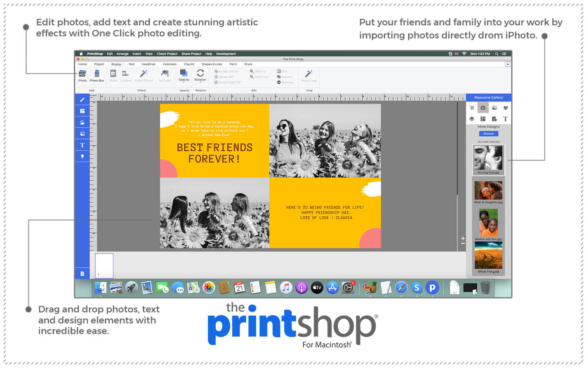Click the BEST FRIENDS FOREVER! headline
This screenshot has height=368, width=588.
tap(214, 153)
